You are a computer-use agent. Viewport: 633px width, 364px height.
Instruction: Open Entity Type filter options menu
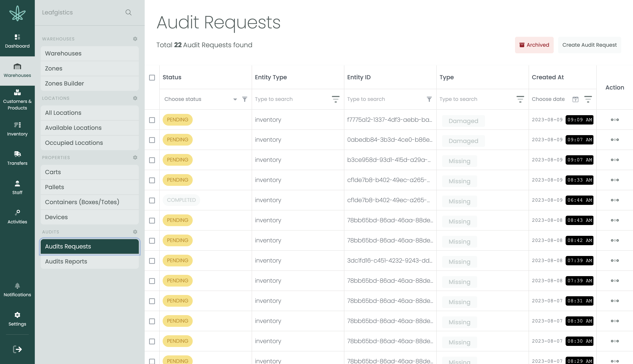[336, 99]
